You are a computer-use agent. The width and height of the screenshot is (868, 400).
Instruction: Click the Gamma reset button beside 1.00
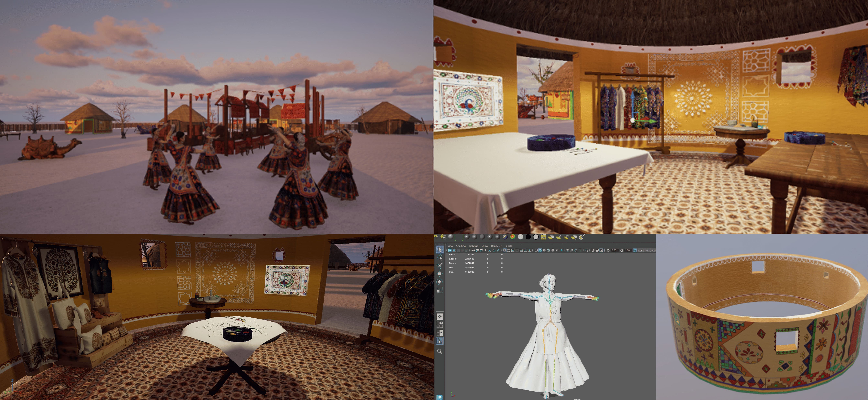[x=621, y=250]
